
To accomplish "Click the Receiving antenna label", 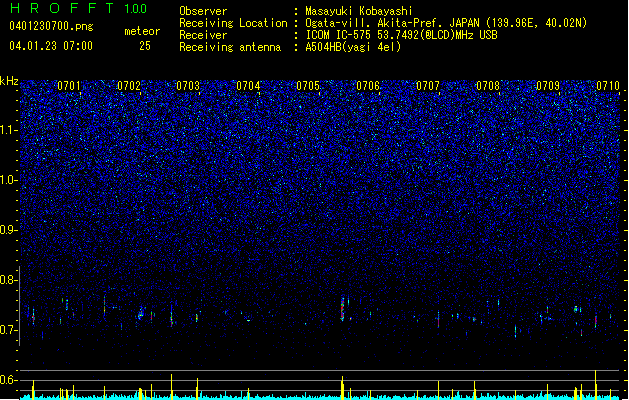I will point(230,47).
